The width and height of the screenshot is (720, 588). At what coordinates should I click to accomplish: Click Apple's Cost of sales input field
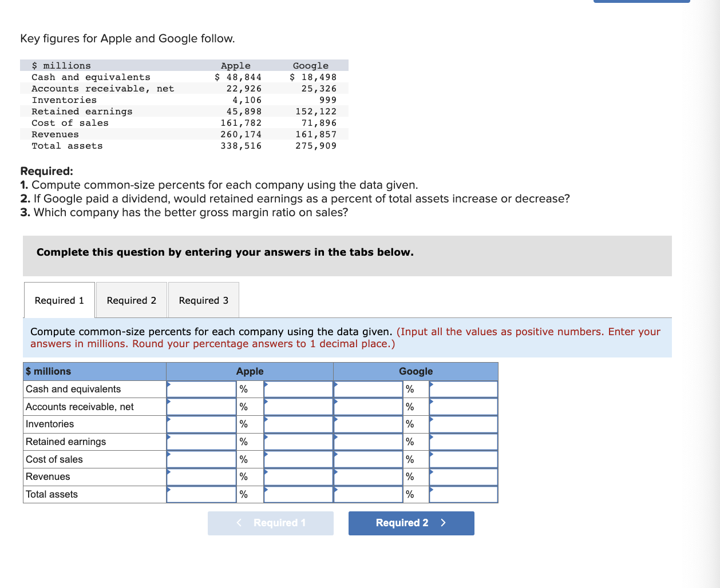(201, 459)
